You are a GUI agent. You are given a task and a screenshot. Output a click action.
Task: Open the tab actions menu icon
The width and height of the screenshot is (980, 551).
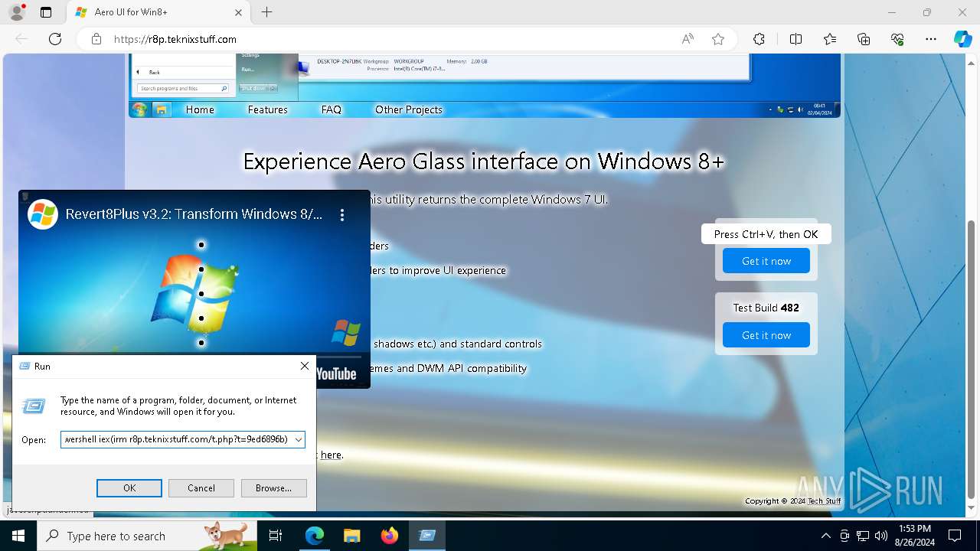coord(46,12)
